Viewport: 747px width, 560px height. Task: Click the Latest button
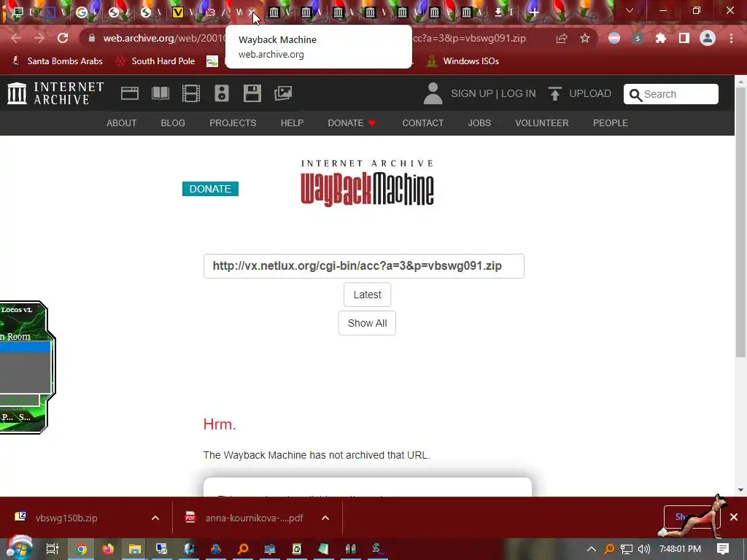point(368,295)
